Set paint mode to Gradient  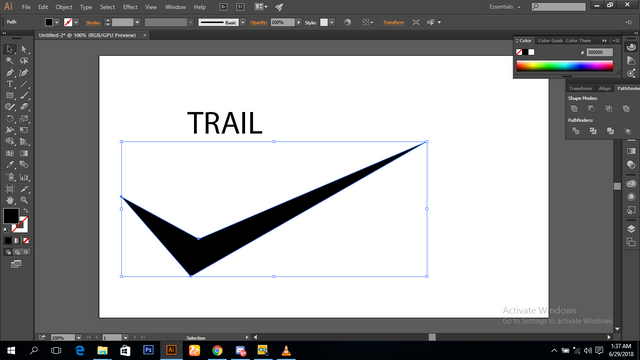pyautogui.click(x=17, y=241)
